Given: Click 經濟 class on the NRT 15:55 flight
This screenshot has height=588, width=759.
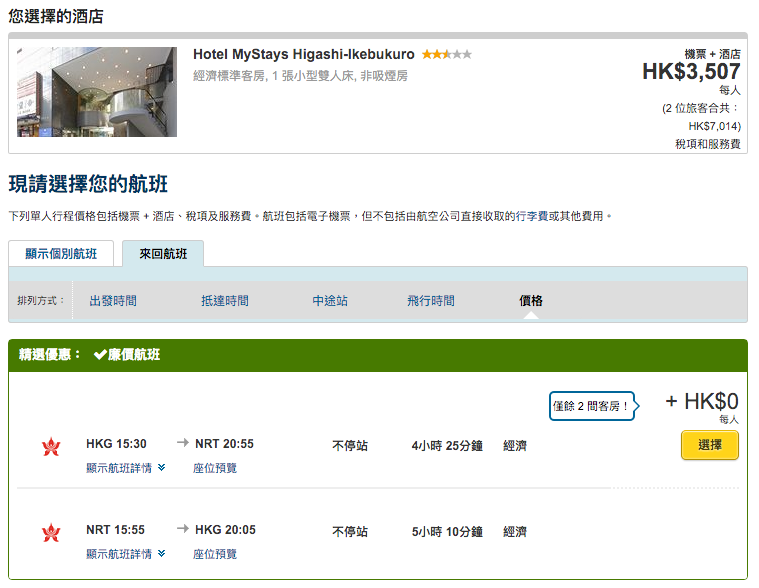Looking at the screenshot, I should pos(515,532).
